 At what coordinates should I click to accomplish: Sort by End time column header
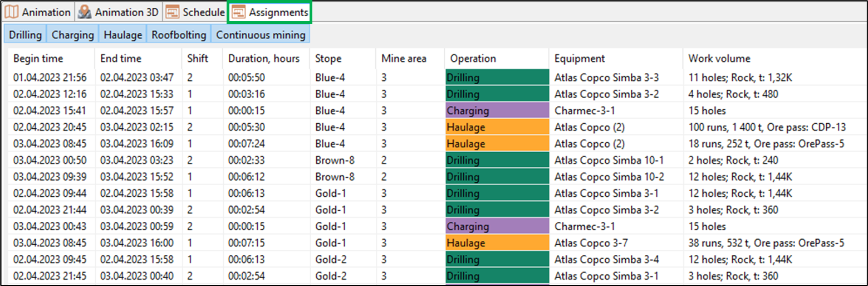coord(121,59)
